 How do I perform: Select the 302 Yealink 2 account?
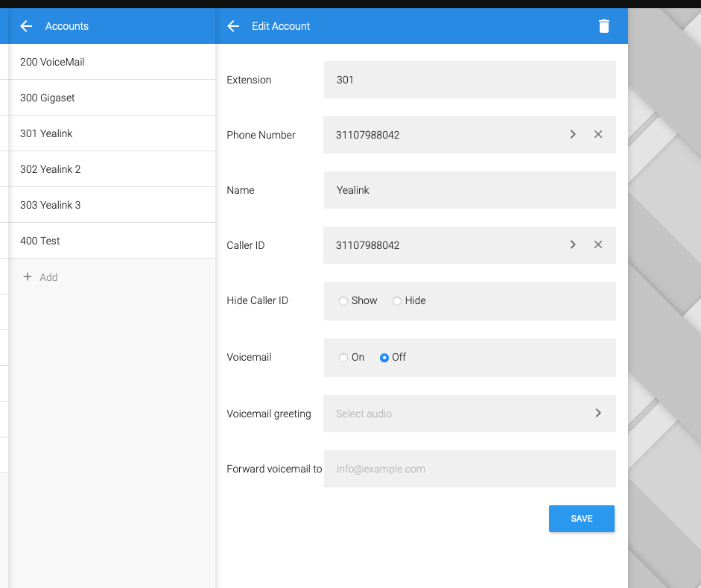[x=112, y=169]
